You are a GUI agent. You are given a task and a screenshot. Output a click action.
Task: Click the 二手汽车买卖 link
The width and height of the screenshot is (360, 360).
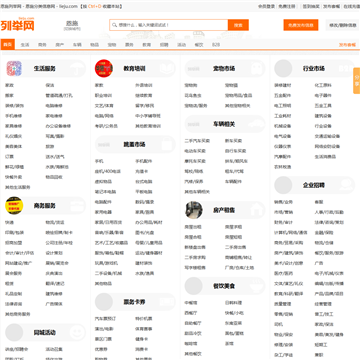click(197, 141)
